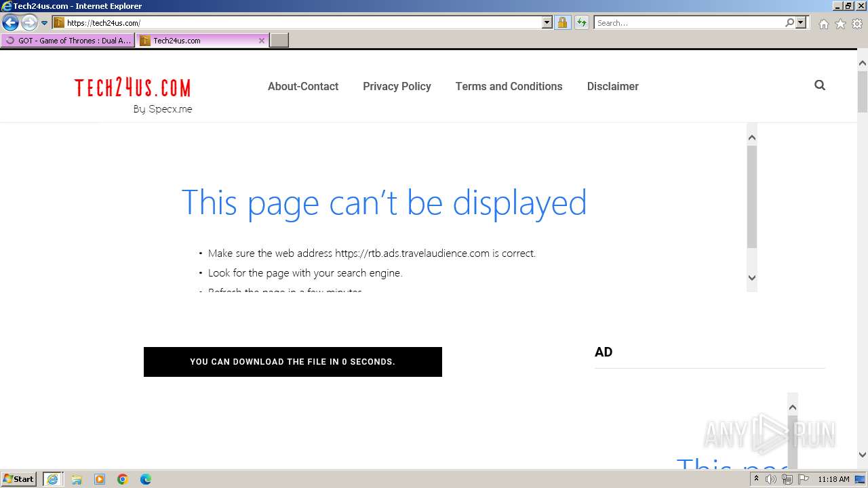
Task: Click the AD sidebar heading
Action: (604, 352)
